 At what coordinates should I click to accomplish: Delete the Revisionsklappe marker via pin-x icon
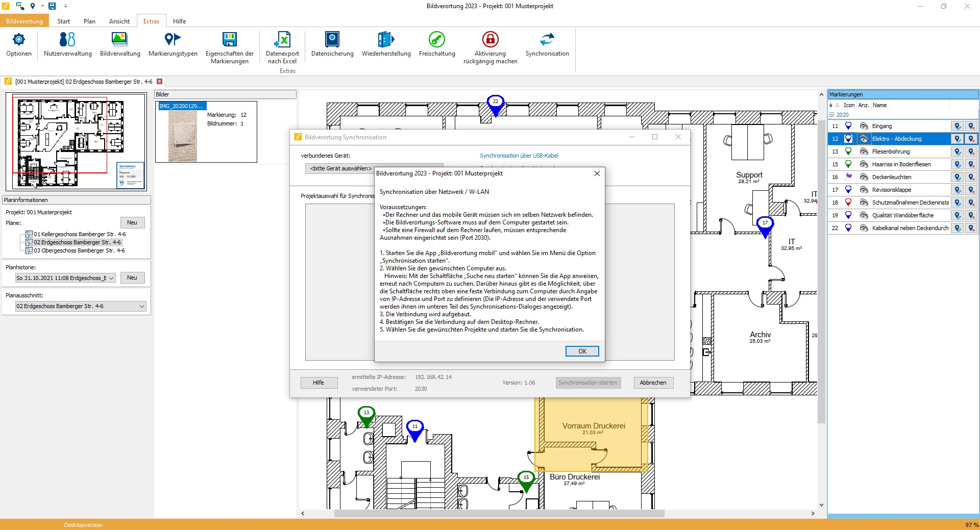(x=971, y=190)
